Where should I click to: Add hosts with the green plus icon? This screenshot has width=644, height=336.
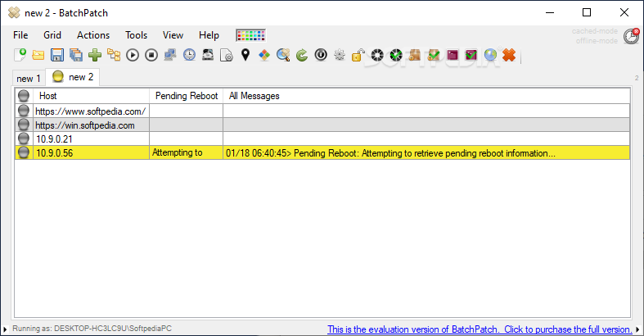click(x=95, y=55)
